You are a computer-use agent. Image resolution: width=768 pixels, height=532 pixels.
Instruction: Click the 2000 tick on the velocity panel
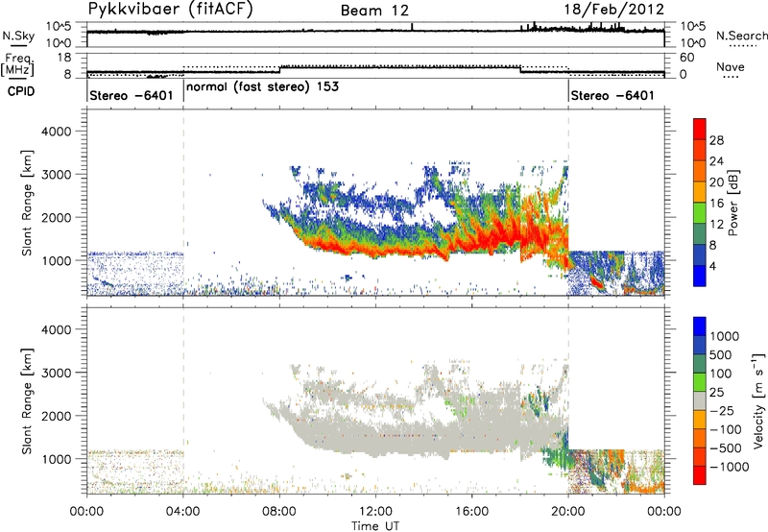click(56, 416)
